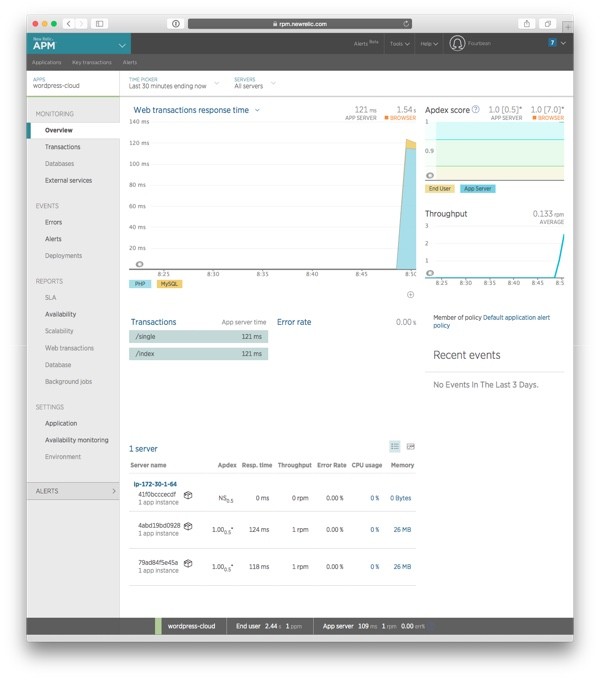This screenshot has height=683, width=600.
Task: Expand the chevron beside notification badge
Action: pos(563,43)
